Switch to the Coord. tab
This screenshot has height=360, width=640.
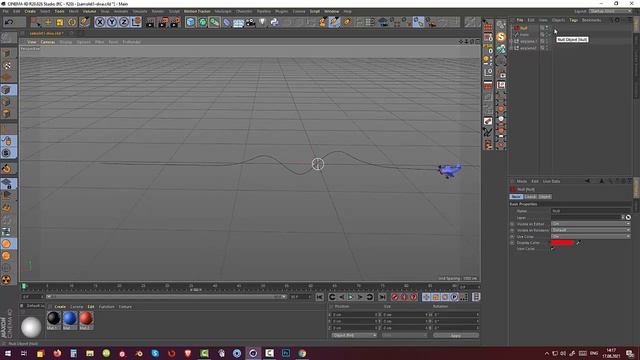tap(530, 197)
